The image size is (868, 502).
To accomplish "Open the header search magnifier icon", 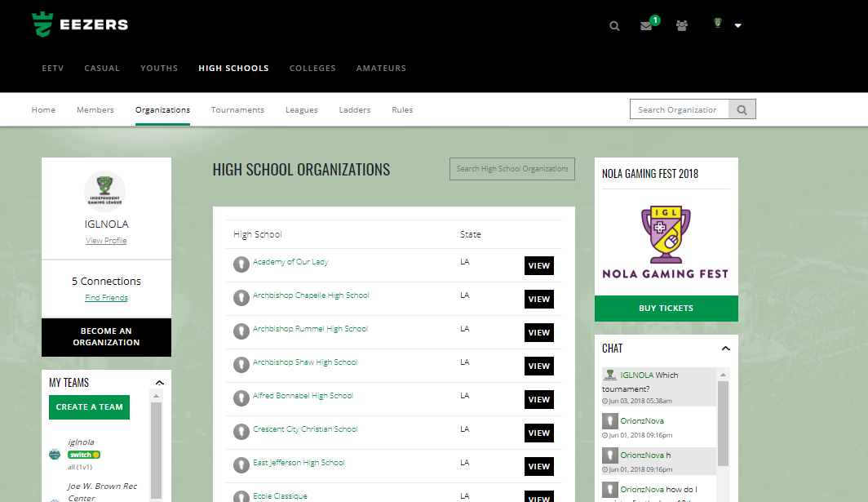I will [614, 26].
